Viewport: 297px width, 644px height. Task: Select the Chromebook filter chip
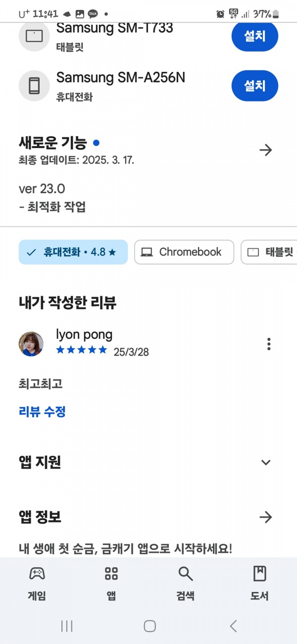[184, 252]
